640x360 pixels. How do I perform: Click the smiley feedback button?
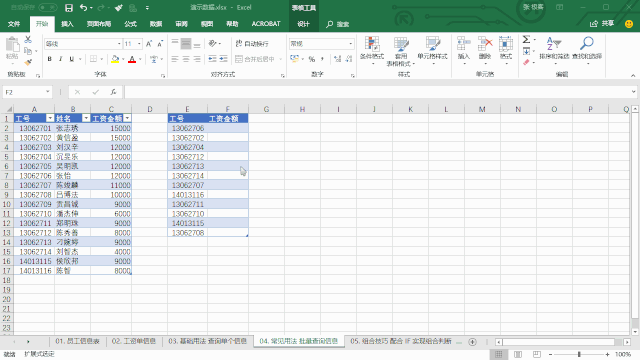pos(629,24)
